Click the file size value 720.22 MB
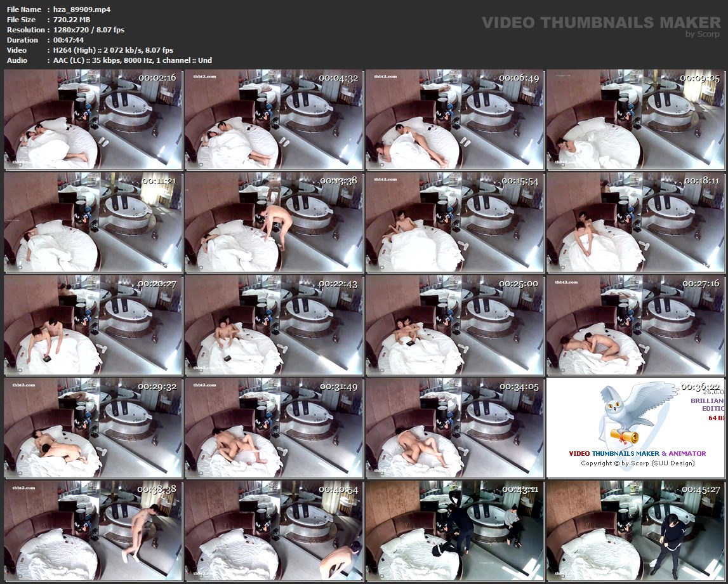The image size is (728, 584). pyautogui.click(x=72, y=20)
